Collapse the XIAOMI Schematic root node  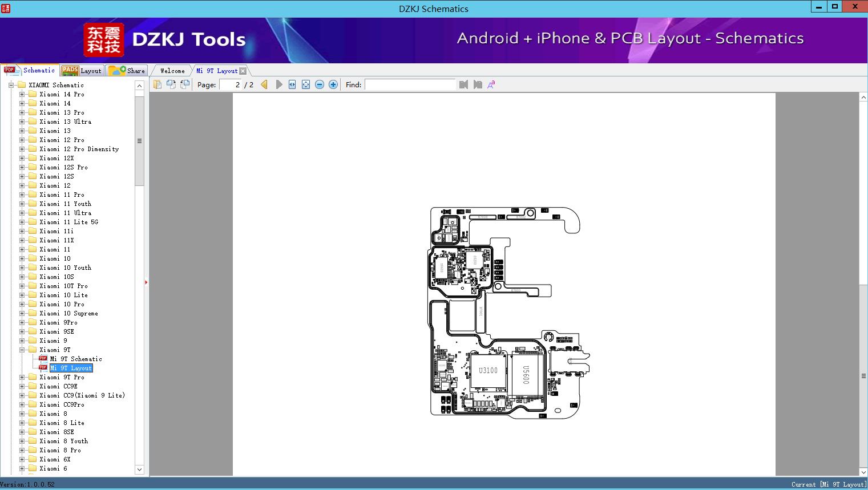click(x=11, y=85)
